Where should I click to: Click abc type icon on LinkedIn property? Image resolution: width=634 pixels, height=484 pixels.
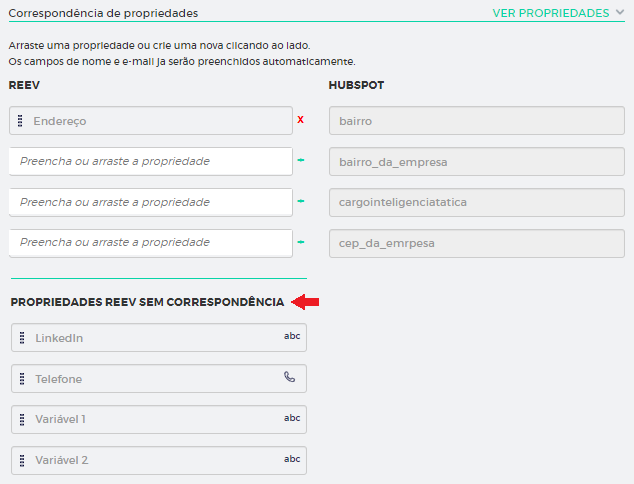[x=292, y=337]
